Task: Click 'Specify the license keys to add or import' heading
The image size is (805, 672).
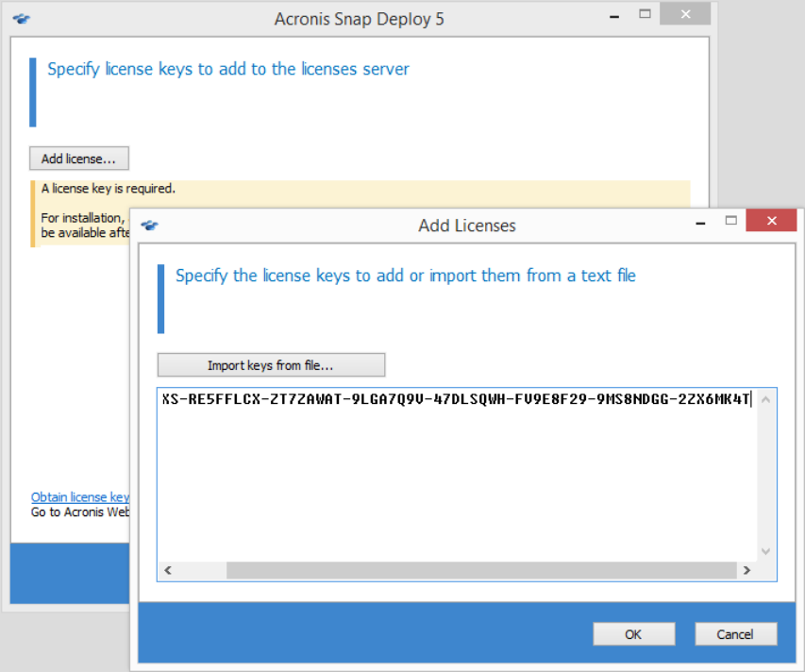Action: tap(406, 276)
